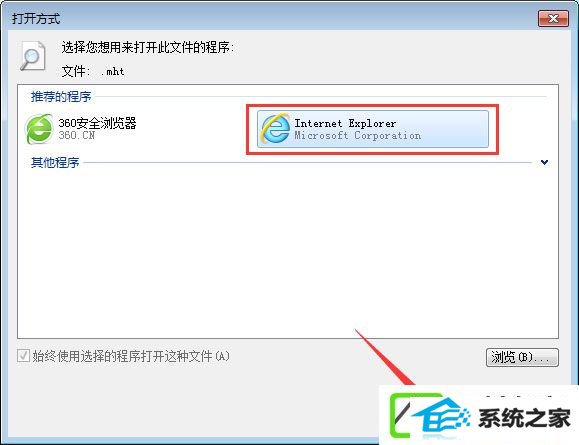579x445 pixels.
Task: Click the 其他程序 group header
Action: [55, 162]
